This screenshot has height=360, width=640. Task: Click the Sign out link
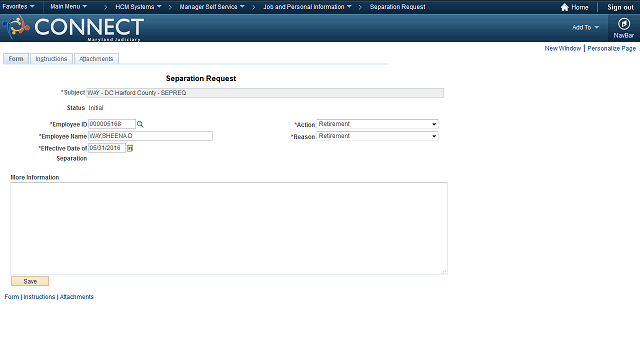(x=620, y=7)
